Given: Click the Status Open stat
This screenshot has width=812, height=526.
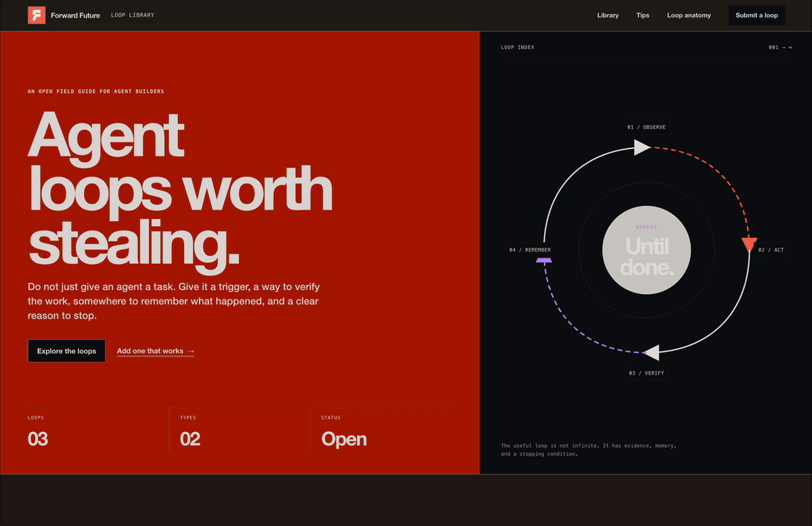Looking at the screenshot, I should tap(344, 431).
